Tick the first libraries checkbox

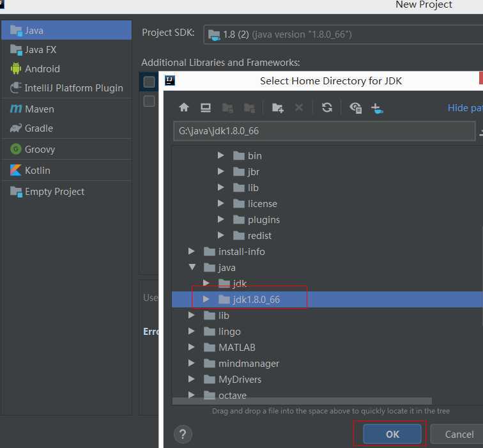click(149, 82)
